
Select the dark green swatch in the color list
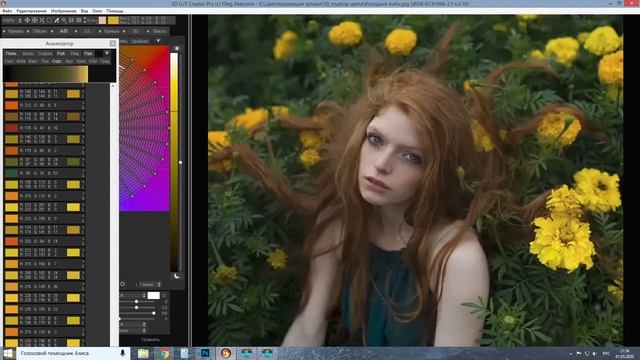[x=11, y=173]
